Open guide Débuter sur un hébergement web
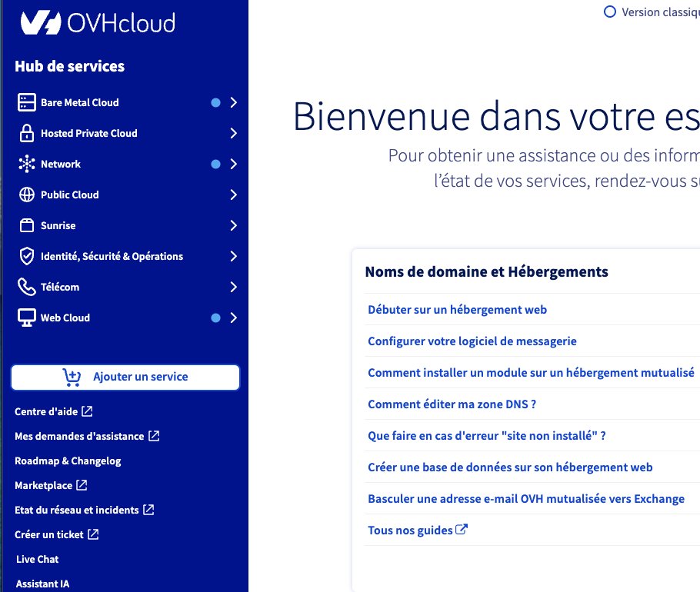Screen dimensions: 700x592 (457, 310)
